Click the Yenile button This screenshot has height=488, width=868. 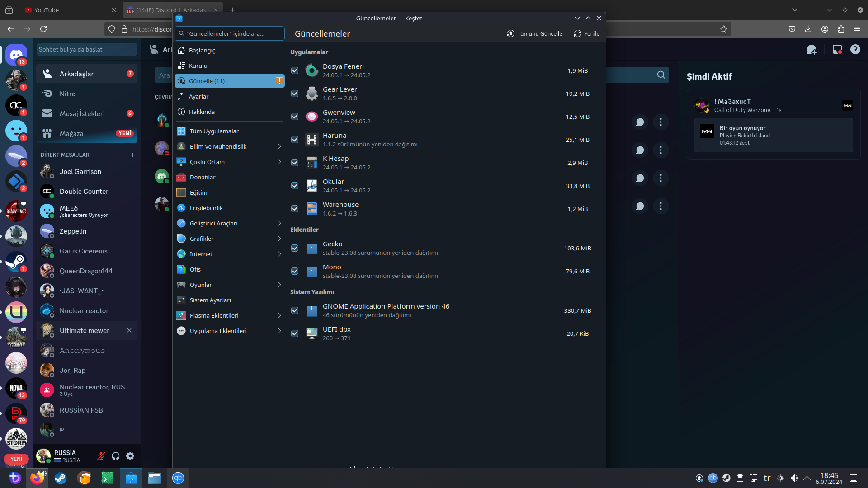pyautogui.click(x=587, y=34)
